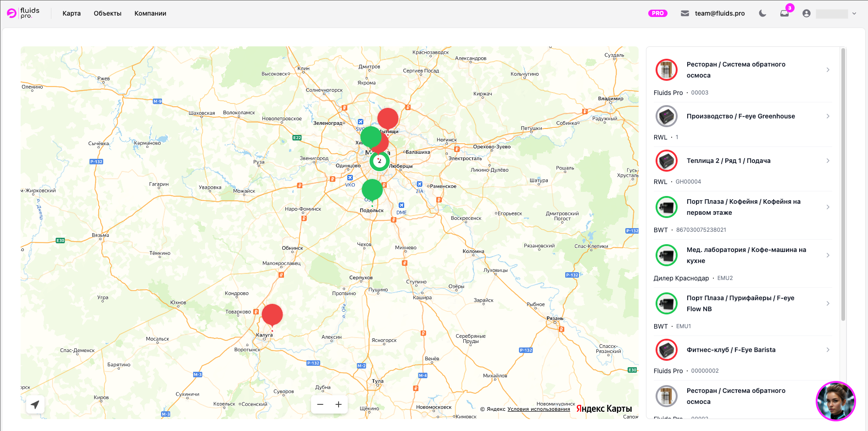Click the map geolocation arrow button

[x=35, y=404]
